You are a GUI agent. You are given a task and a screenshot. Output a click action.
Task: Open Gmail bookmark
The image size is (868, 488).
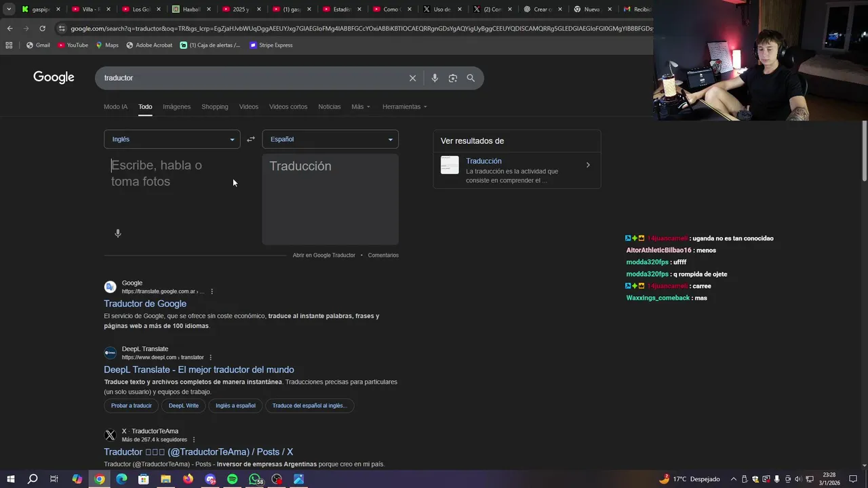(38, 45)
